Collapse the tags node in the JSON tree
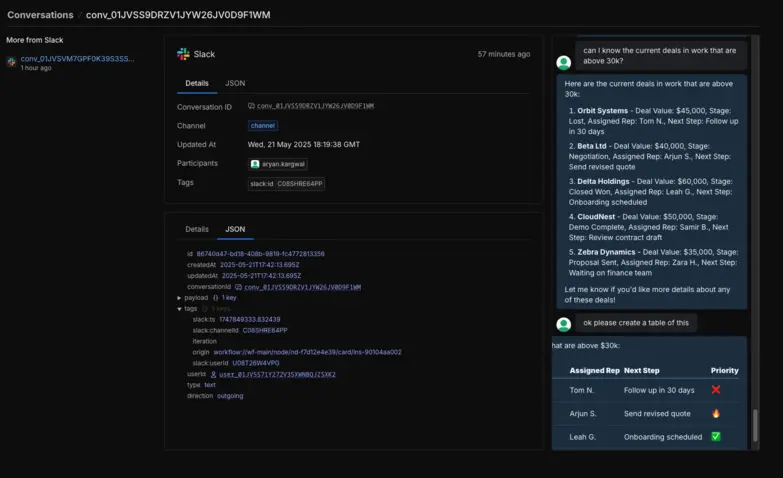The image size is (783, 478). (179, 309)
